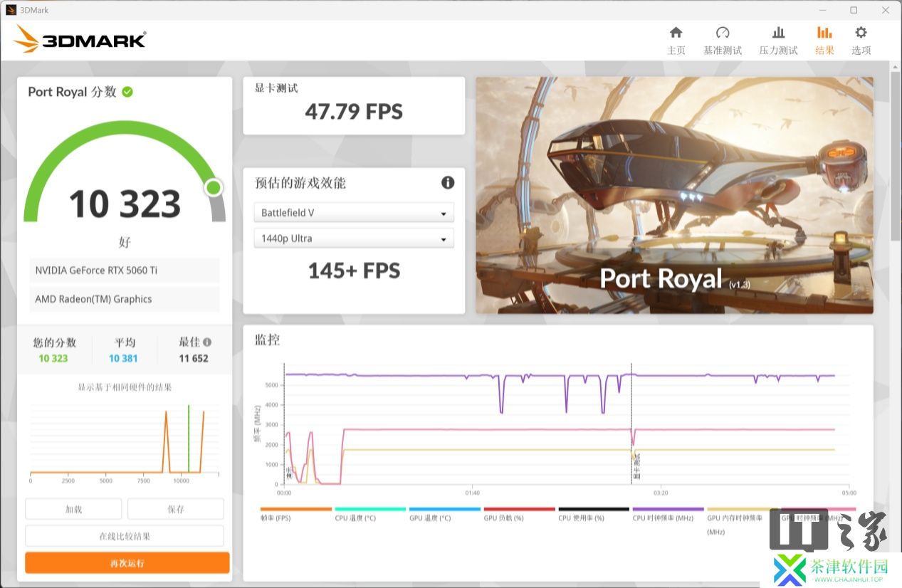Click the 监控 monitoring heading
The height and width of the screenshot is (588, 902).
268,340
